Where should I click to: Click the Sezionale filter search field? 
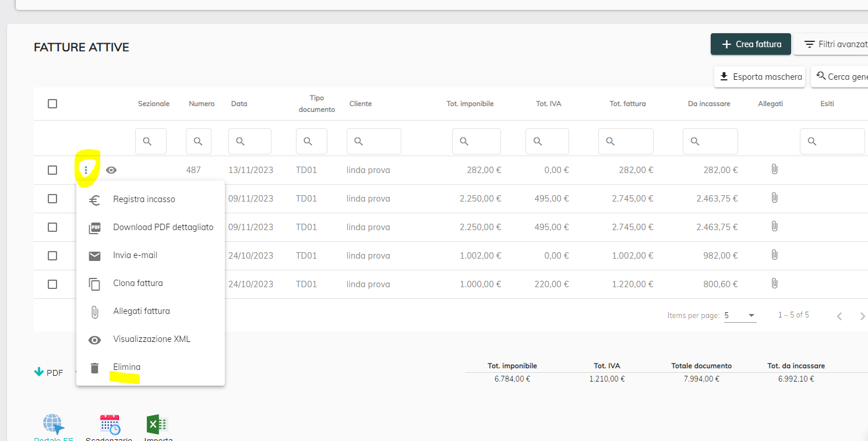tap(151, 141)
